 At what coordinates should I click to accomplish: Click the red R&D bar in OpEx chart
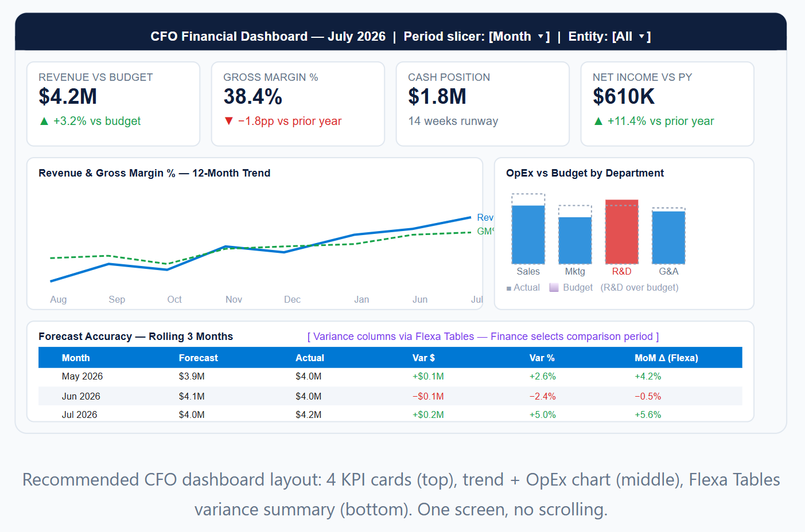point(622,232)
